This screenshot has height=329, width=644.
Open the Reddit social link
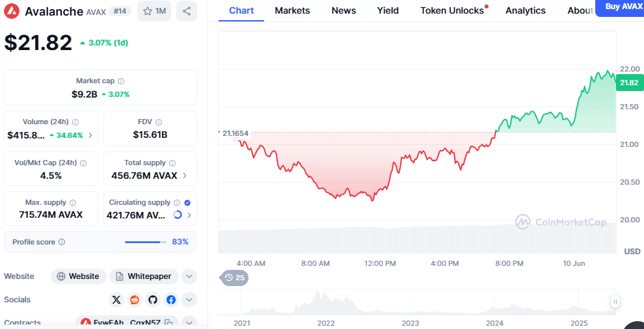pos(135,300)
